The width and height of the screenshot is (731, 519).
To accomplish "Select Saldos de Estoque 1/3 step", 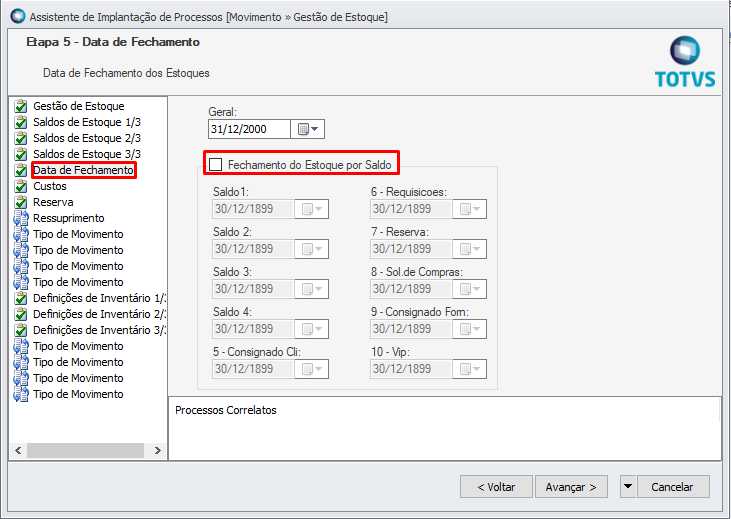I will [x=87, y=122].
